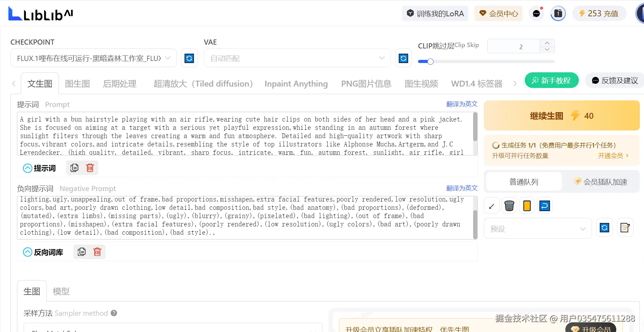Increase Clip Skip with up arrow
Image resolution: width=644 pixels, height=332 pixels.
coord(547,43)
